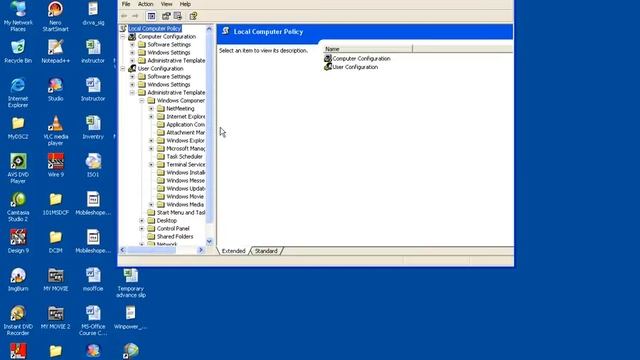Select the Internet Explorer desktop icon
Image resolution: width=640 pixels, height=360 pixels.
coord(18,93)
